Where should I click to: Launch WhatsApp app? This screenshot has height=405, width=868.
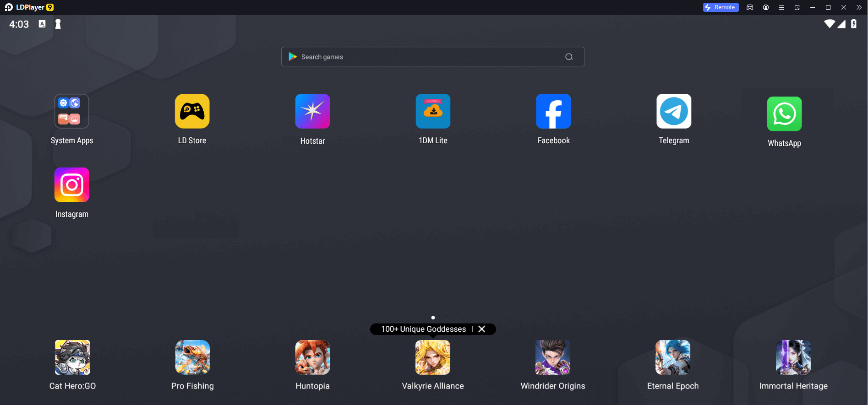point(785,114)
